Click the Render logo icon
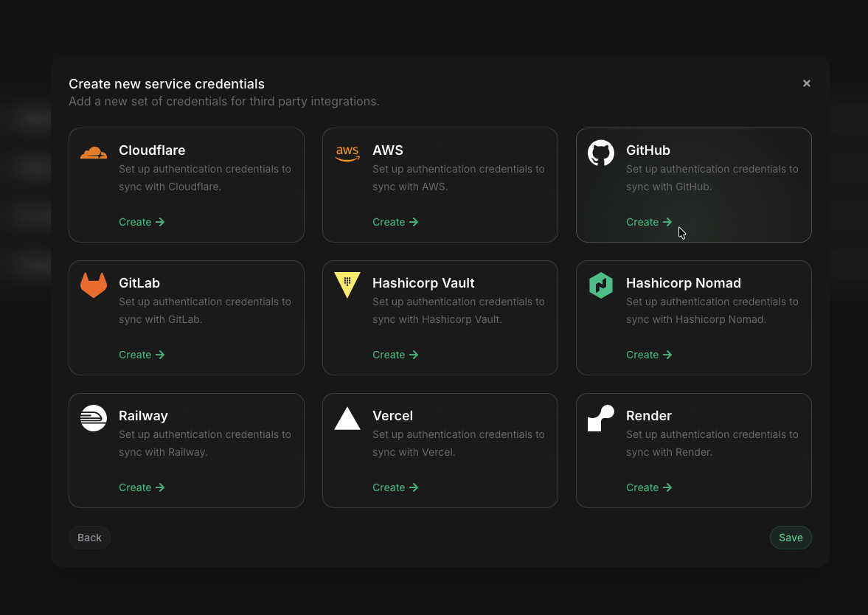Viewport: 868px width, 615px height. pyautogui.click(x=601, y=417)
